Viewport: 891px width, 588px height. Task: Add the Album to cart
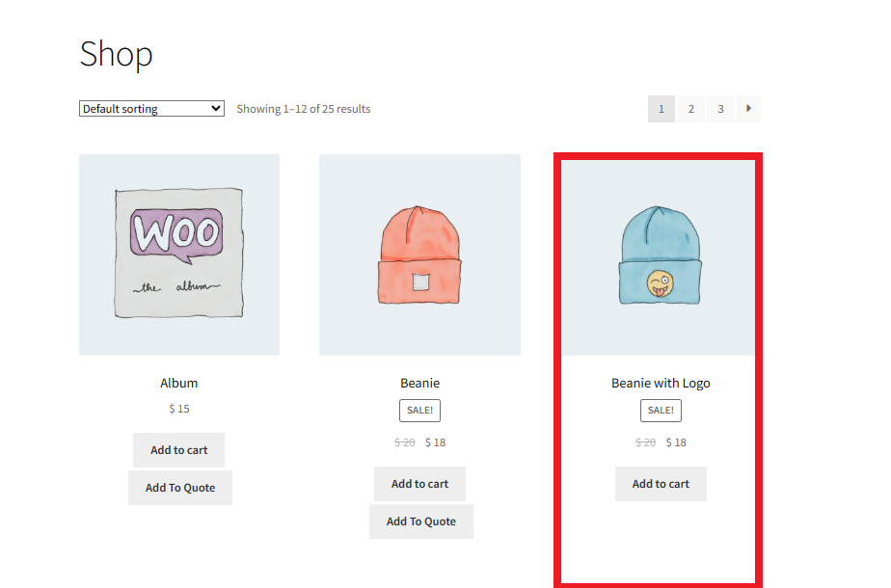[x=178, y=450]
